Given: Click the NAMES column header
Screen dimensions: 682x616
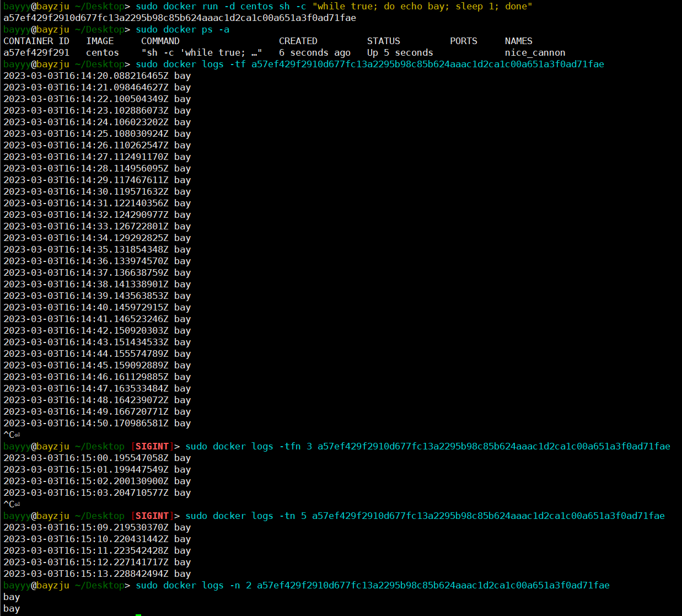Looking at the screenshot, I should [x=519, y=41].
